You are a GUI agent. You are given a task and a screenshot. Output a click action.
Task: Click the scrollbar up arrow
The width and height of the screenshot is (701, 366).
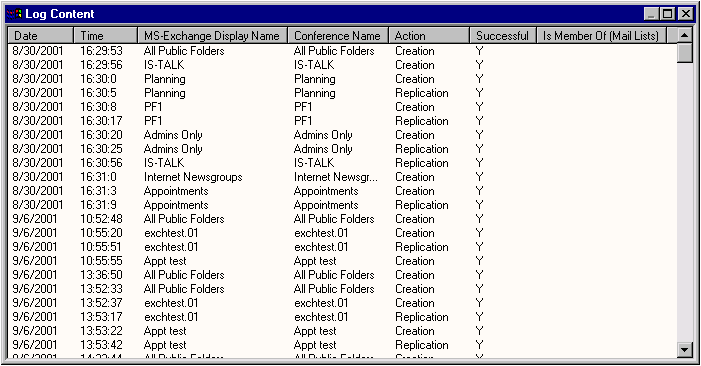684,35
